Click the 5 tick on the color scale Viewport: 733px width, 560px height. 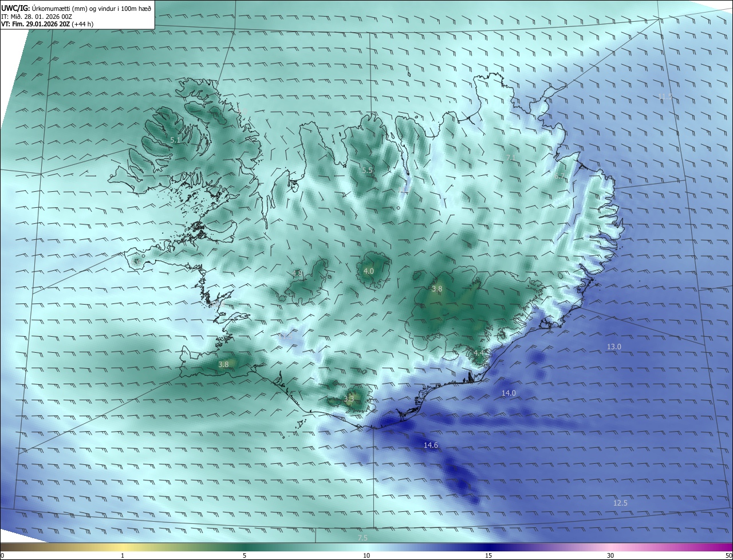tap(245, 555)
